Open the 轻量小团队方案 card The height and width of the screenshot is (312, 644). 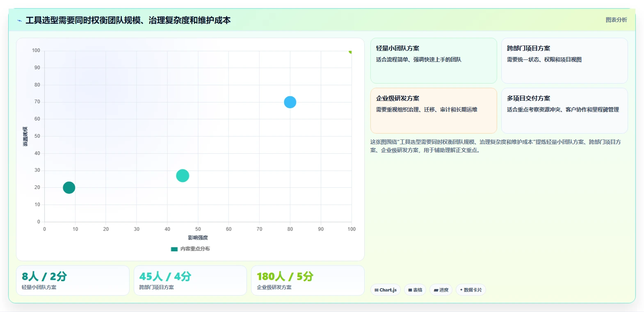click(434, 61)
